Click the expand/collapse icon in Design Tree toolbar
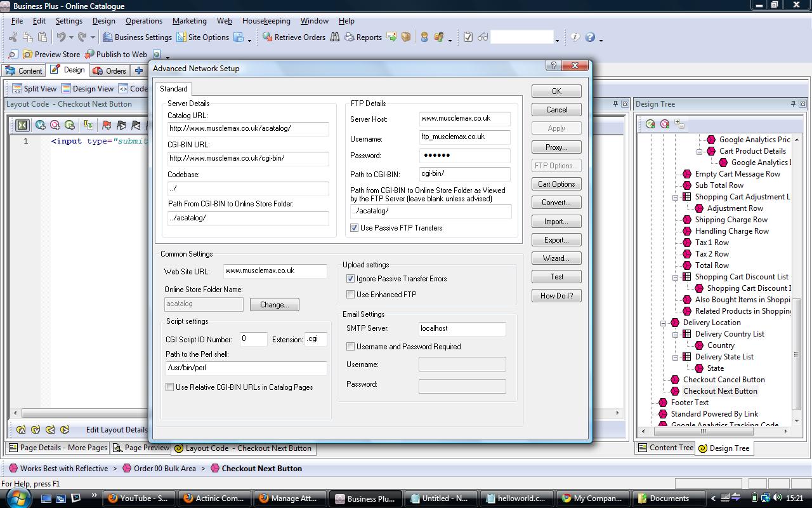Image resolution: width=812 pixels, height=508 pixels. coord(678,124)
